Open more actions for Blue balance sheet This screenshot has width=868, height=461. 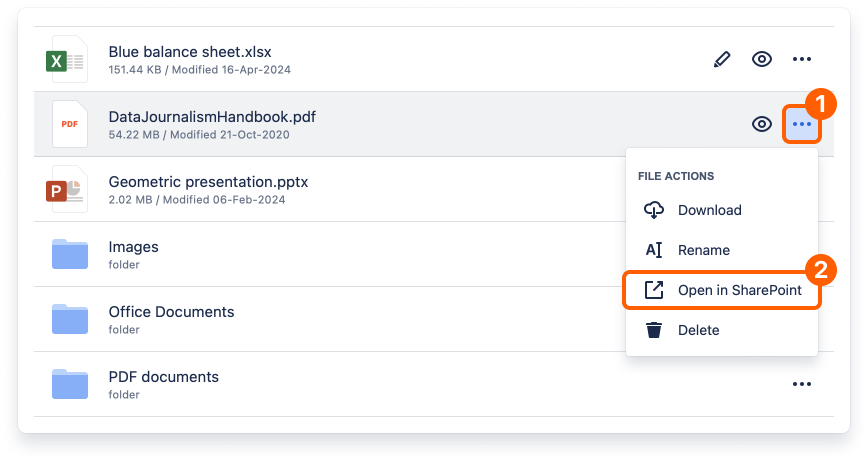point(802,59)
